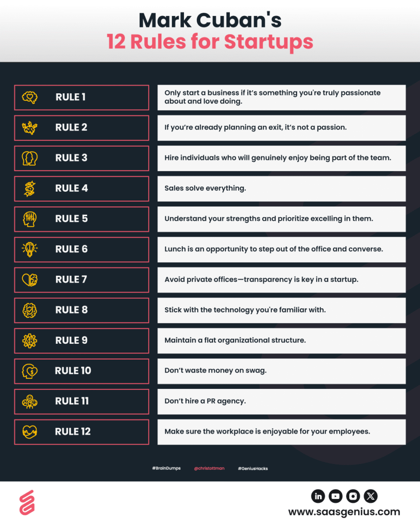The width and height of the screenshot is (420, 525).
Task: Click the Instagram icon
Action: click(353, 496)
